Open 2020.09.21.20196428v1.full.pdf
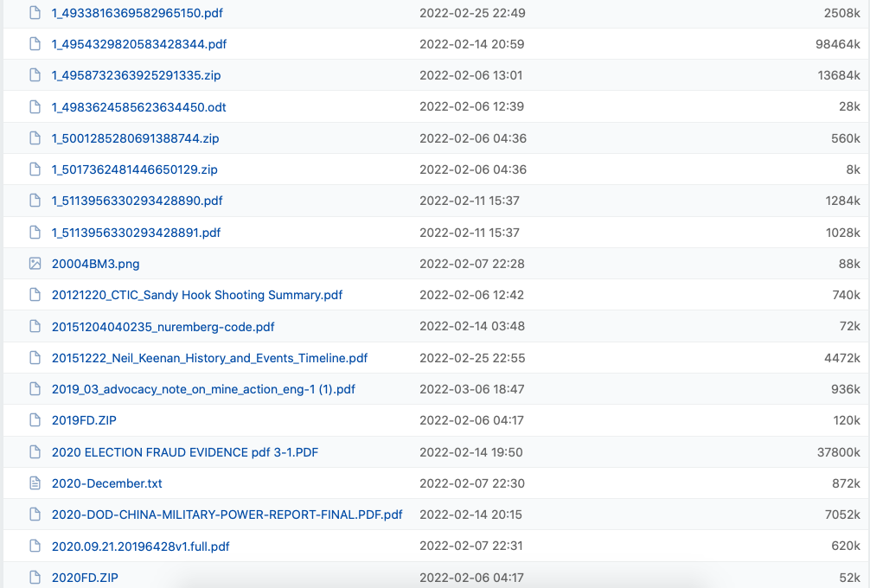 pyautogui.click(x=140, y=546)
